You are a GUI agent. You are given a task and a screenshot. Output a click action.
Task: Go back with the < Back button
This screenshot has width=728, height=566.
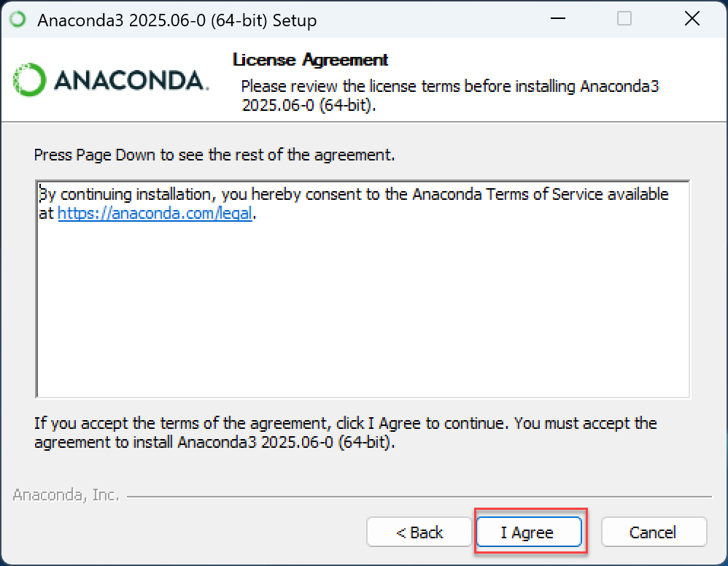point(419,532)
